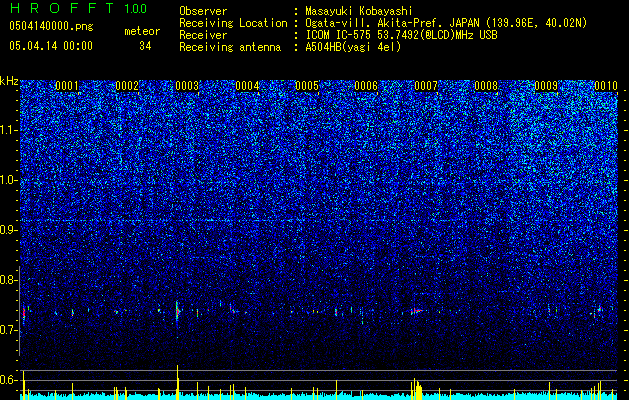Click antenna info A504HB(yagi 4el)
Viewport: 629px width, 400px height.
pos(353,47)
